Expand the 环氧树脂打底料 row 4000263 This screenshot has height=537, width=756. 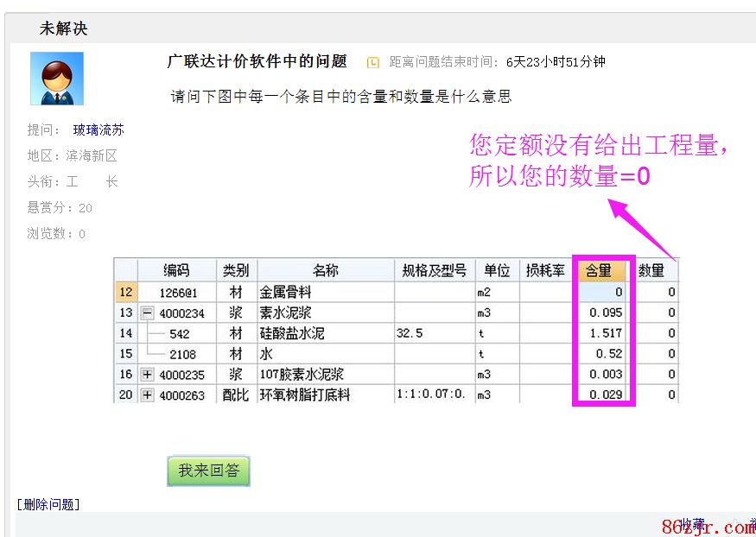click(148, 395)
